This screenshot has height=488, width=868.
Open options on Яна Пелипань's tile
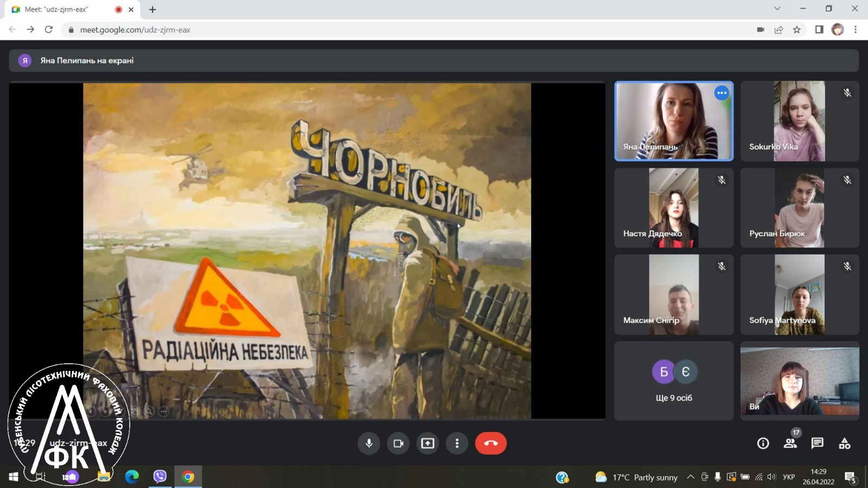(x=722, y=93)
